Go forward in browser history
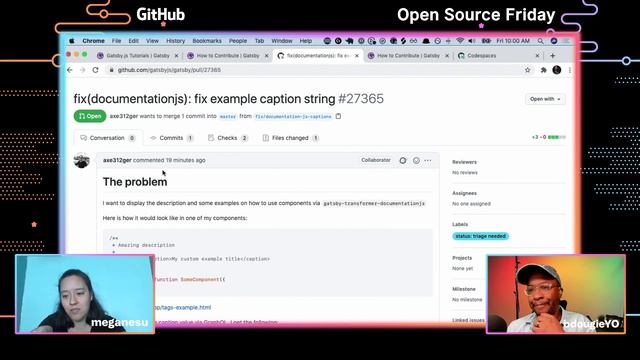 coord(82,70)
